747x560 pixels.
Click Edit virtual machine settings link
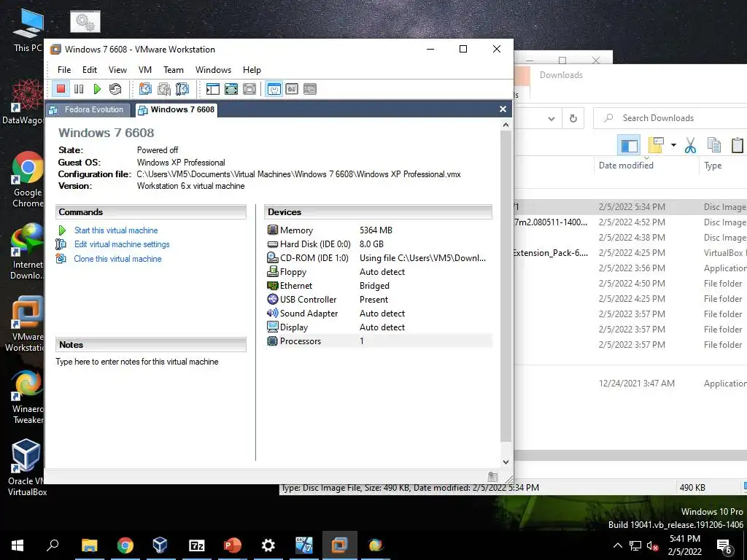tap(122, 244)
